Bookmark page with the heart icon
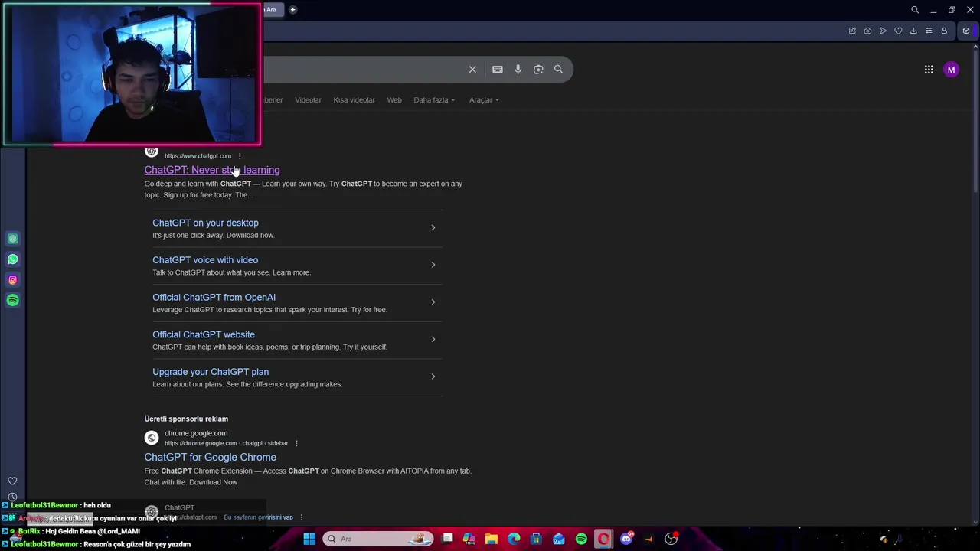Screen dimensions: 980x551 [x=898, y=31]
